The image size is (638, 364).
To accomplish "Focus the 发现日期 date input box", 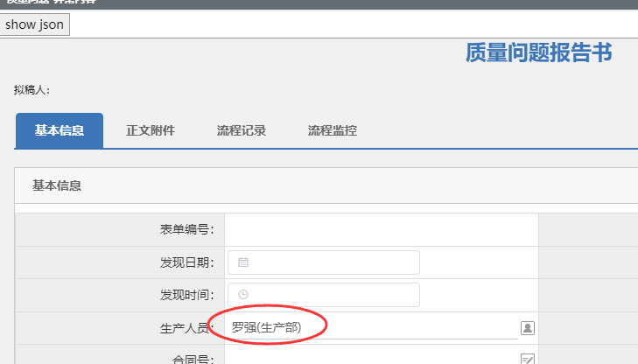I will pos(333,262).
